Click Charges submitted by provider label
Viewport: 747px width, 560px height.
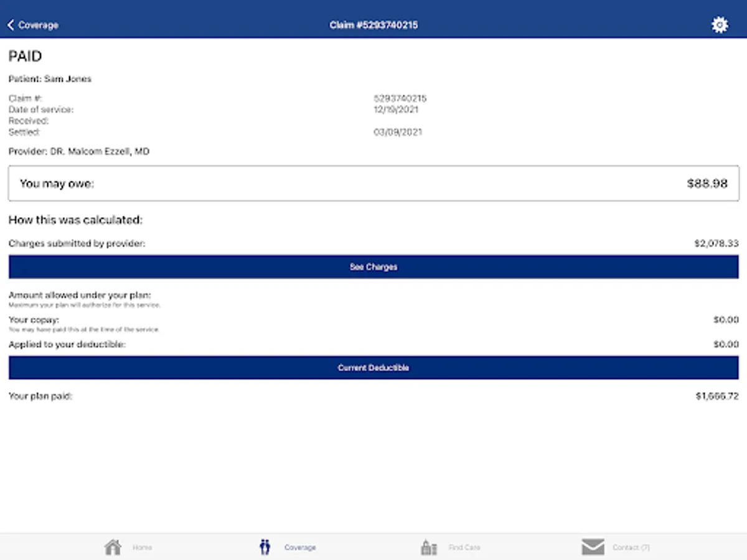click(77, 244)
